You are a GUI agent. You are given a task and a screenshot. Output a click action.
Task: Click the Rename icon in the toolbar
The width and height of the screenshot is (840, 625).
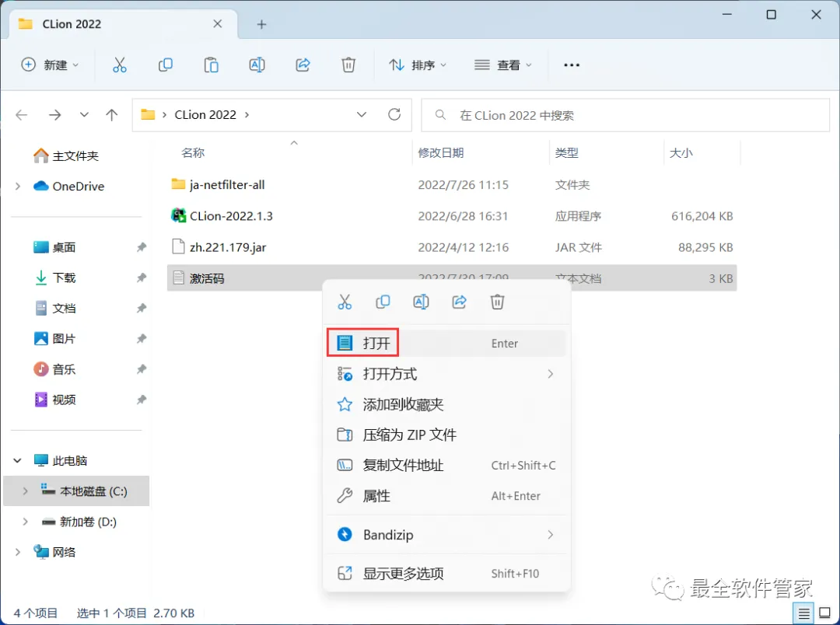point(257,65)
